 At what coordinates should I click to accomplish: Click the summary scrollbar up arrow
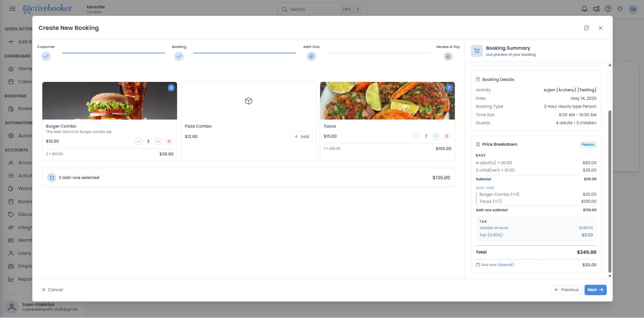click(x=610, y=65)
